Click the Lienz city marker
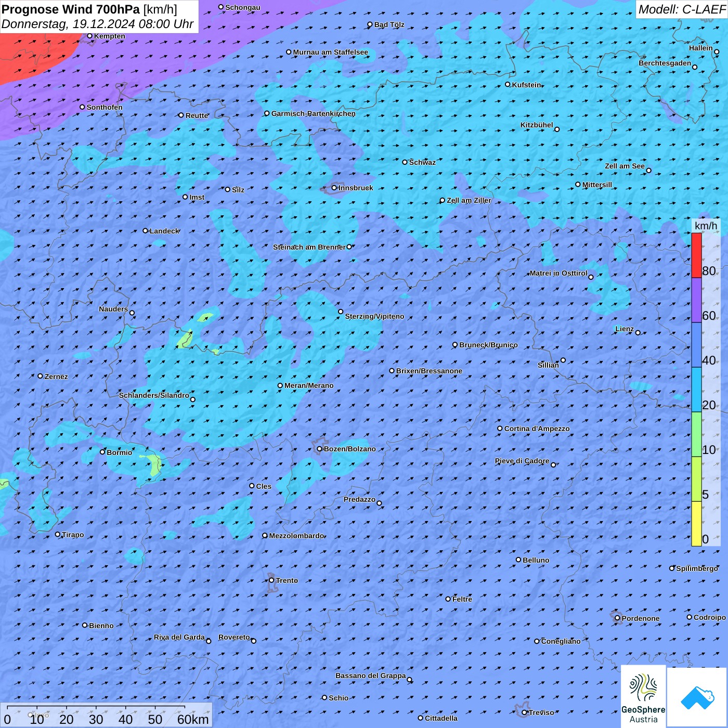 pyautogui.click(x=638, y=333)
